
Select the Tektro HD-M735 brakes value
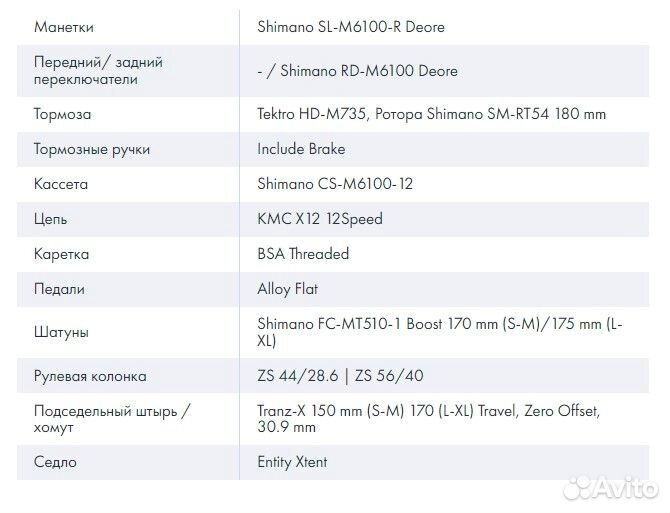click(431, 114)
